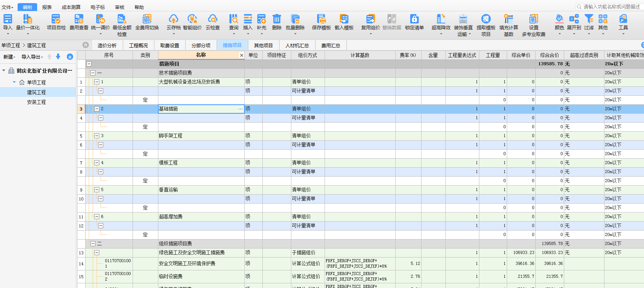Collapse the 组织措施项目费 section
This screenshot has height=288, width=644.
pyautogui.click(x=93, y=243)
